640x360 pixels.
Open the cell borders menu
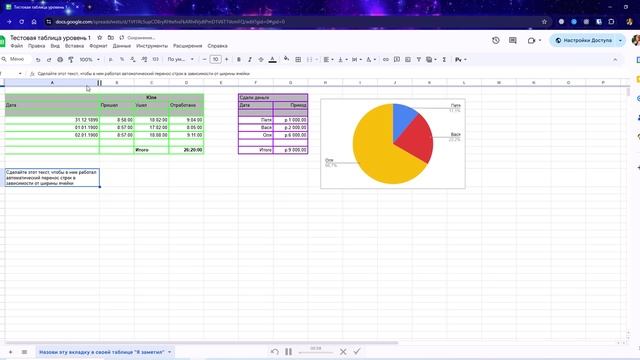click(298, 60)
